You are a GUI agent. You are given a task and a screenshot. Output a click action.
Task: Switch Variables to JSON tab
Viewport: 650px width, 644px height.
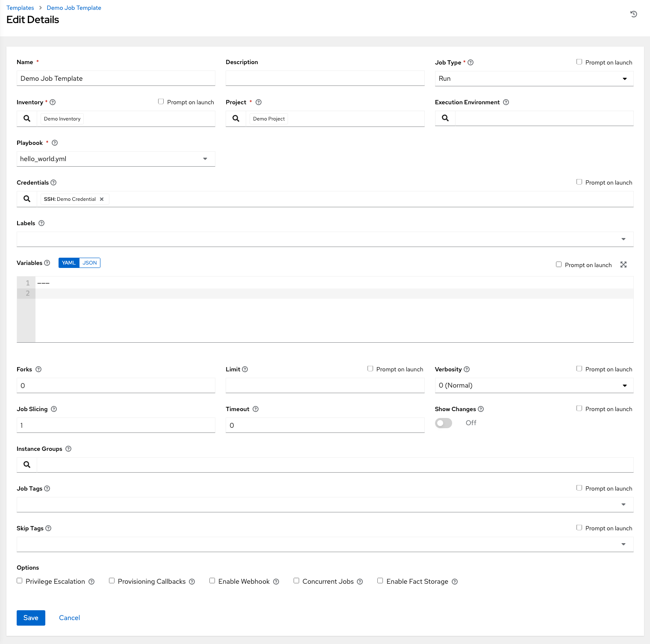tap(89, 262)
